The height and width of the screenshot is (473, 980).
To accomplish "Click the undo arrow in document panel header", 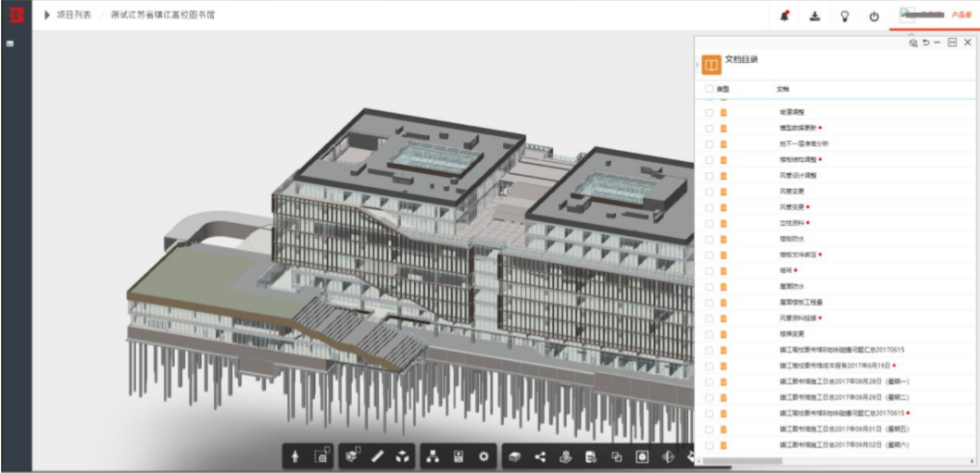I will point(925,43).
